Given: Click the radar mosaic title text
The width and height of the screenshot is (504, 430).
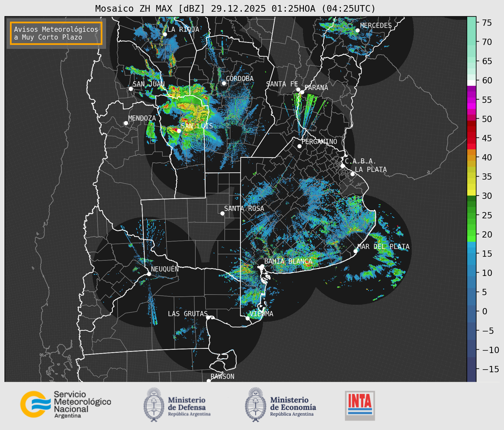Looking at the screenshot, I should point(235,9).
